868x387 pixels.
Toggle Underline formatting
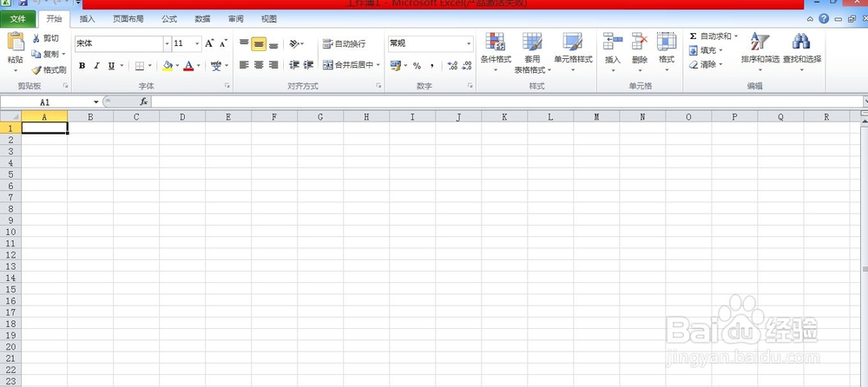(111, 65)
